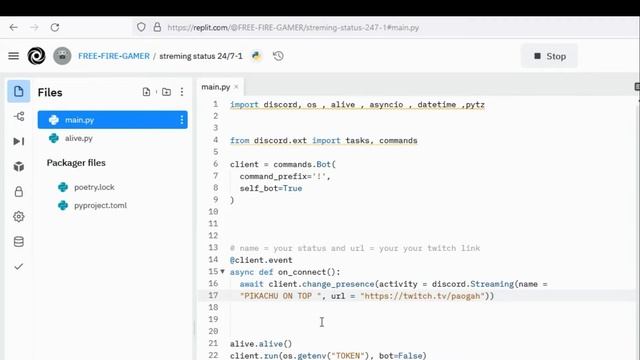Click the Add file icon in Files
The image size is (640, 360).
[146, 92]
